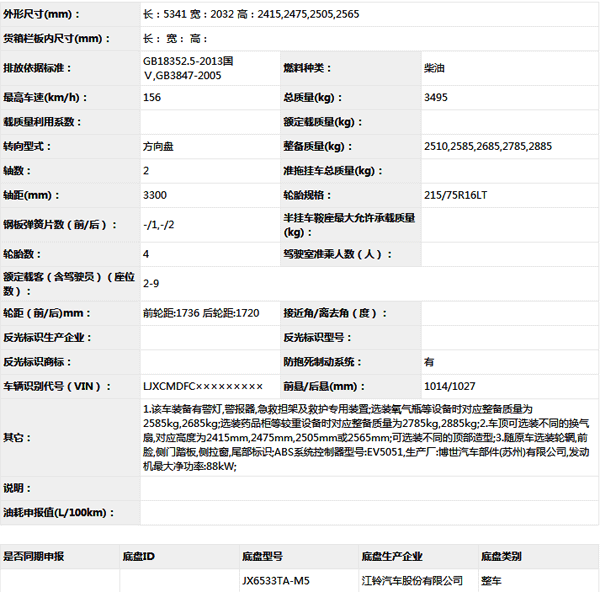Select the chassis category value 整车

492,580
